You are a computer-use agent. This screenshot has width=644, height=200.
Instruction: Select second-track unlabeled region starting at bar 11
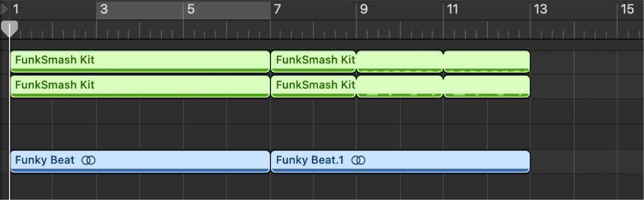click(487, 87)
